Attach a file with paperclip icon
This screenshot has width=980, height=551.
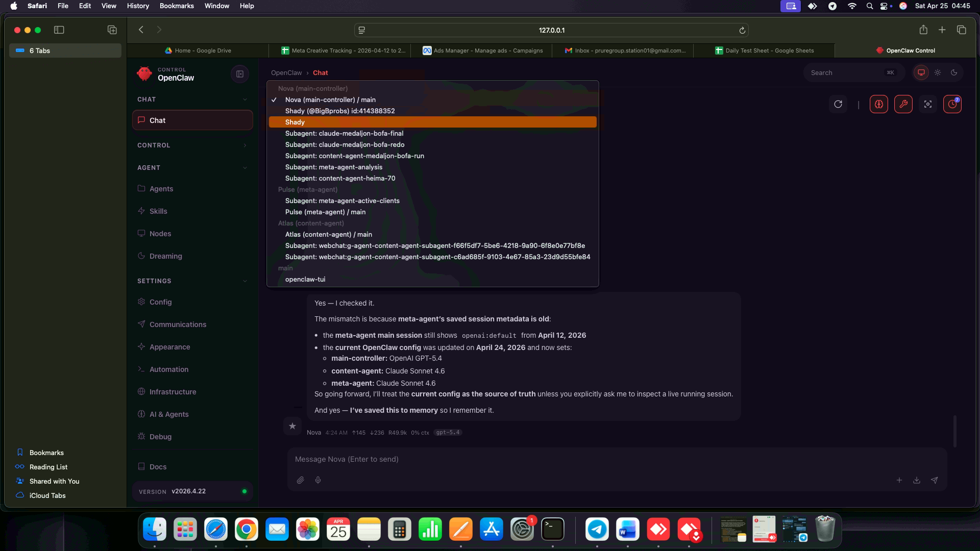[x=301, y=480]
